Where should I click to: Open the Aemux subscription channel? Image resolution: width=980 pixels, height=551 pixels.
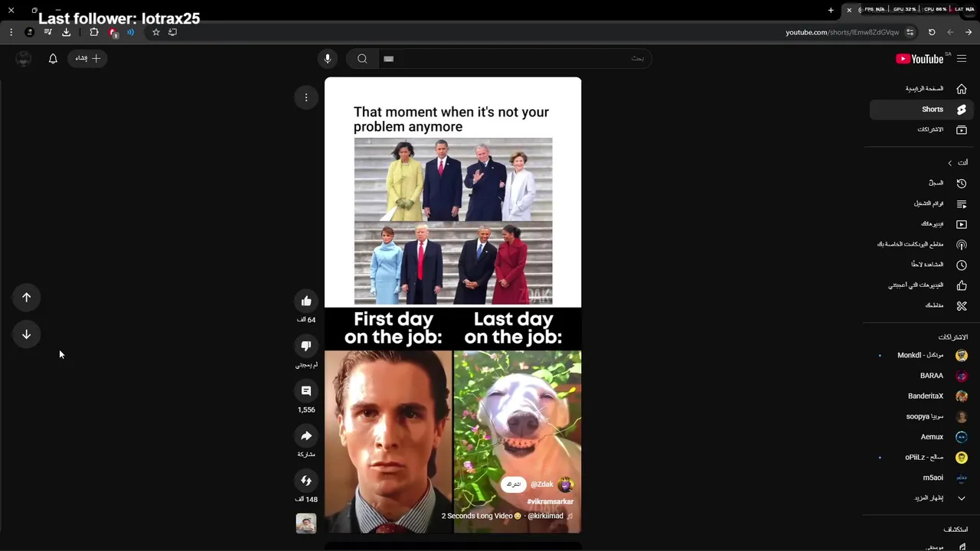click(x=922, y=437)
